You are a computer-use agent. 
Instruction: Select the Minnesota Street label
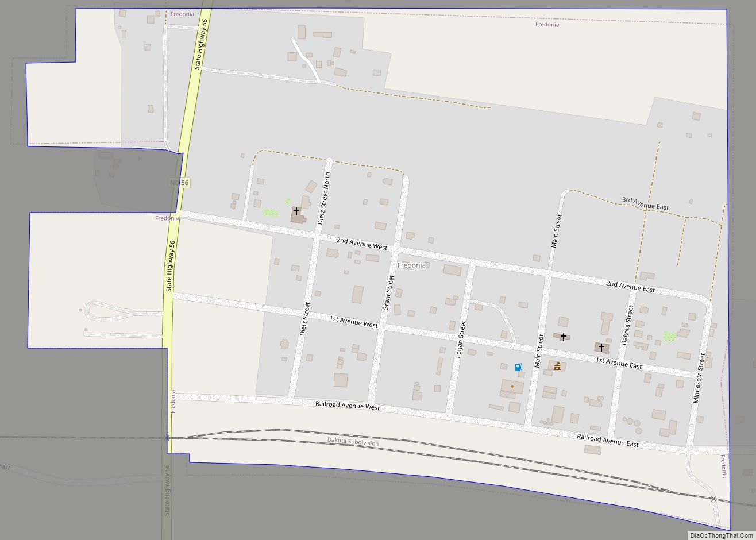pos(698,378)
